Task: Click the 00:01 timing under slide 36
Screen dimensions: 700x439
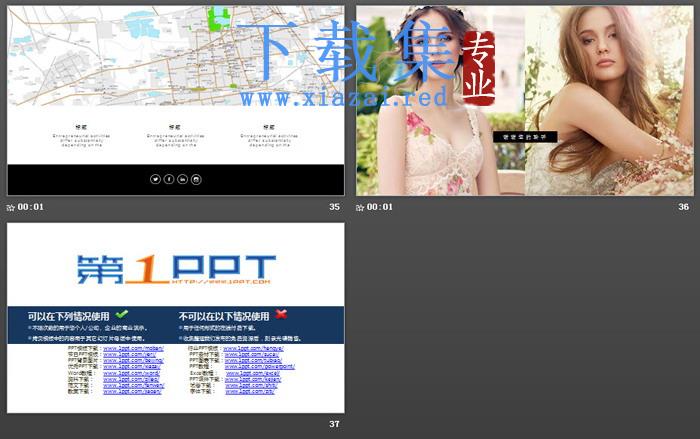Action: (380, 207)
